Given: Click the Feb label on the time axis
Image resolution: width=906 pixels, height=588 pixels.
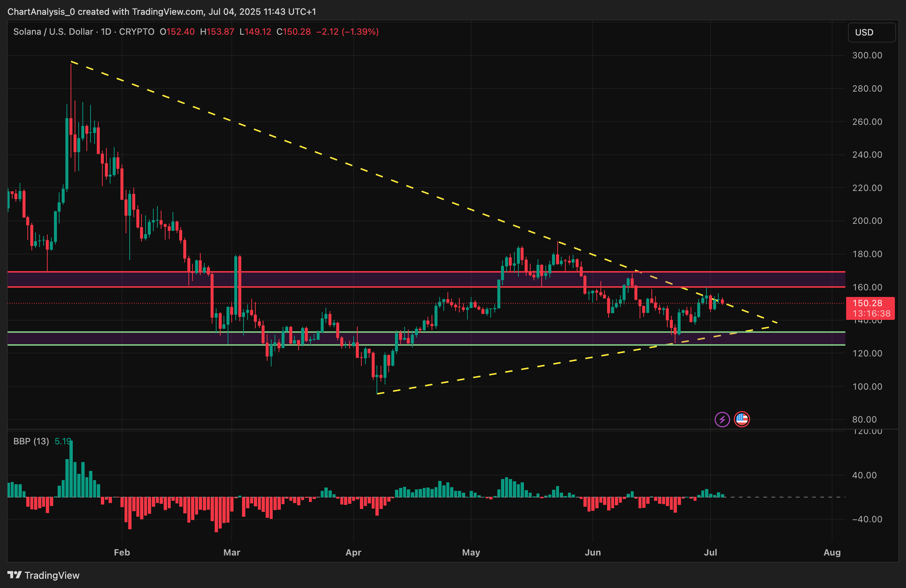Looking at the screenshot, I should pyautogui.click(x=122, y=552).
